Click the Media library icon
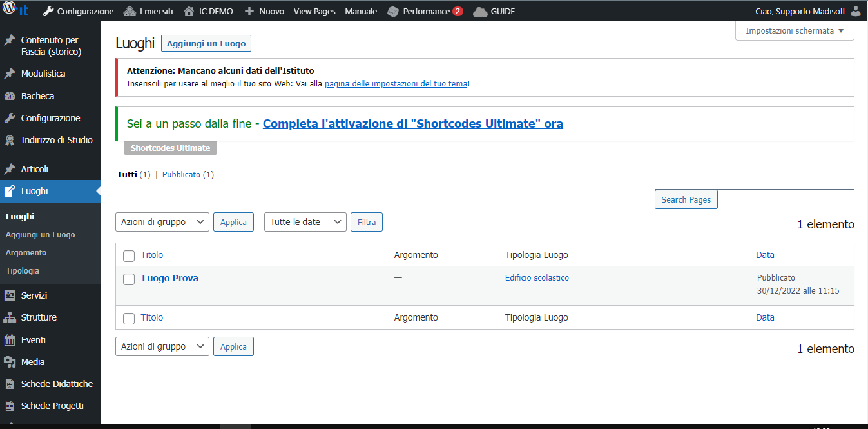 click(x=10, y=362)
